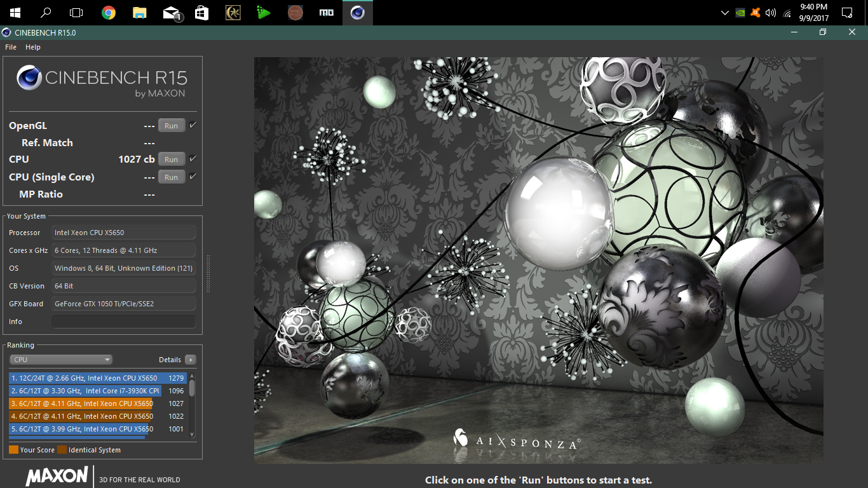Open the green play-arrow taskbar app
This screenshot has width=868, height=488.
(x=264, y=13)
